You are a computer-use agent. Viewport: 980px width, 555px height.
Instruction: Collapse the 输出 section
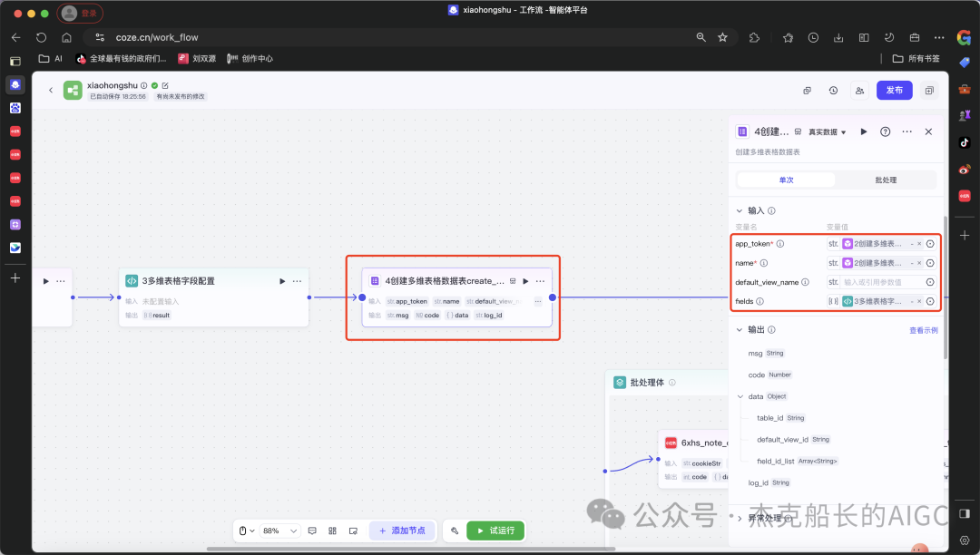point(740,329)
